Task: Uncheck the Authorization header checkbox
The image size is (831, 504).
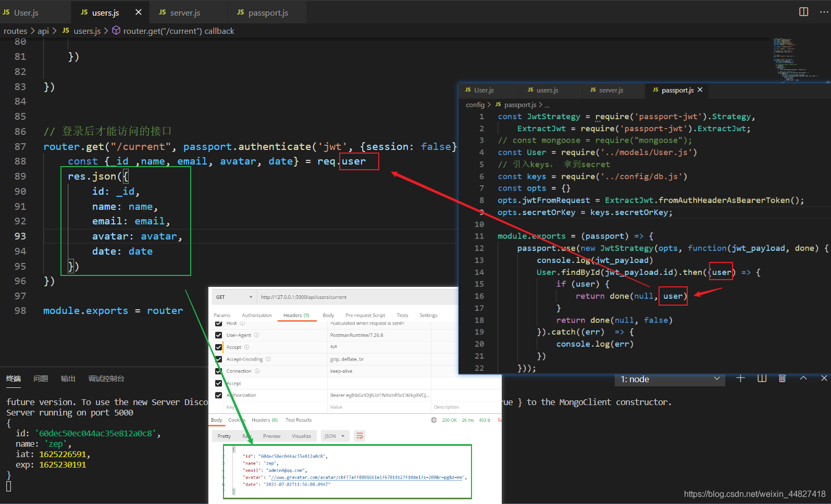Action: point(218,395)
